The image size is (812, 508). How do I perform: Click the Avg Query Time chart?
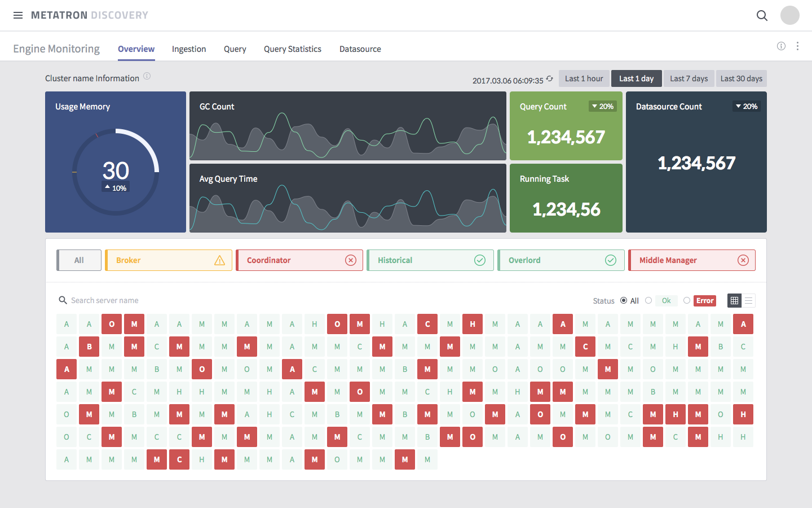pyautogui.click(x=348, y=198)
